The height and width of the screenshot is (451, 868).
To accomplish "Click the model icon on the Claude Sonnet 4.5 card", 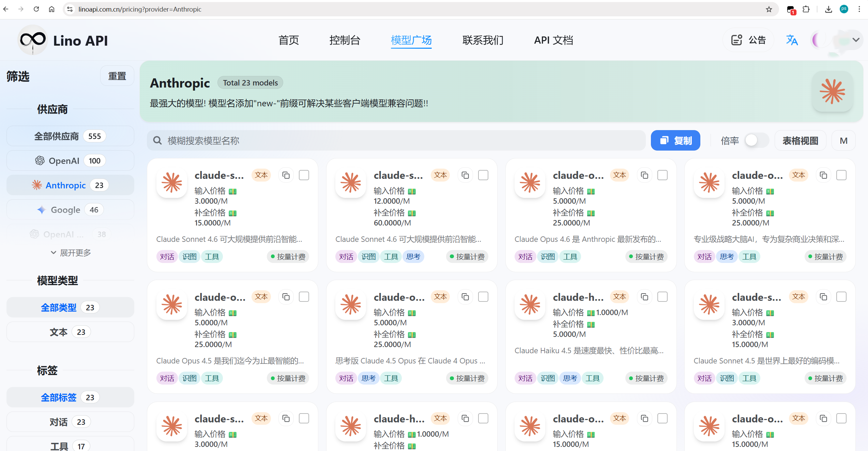I will pos(709,304).
